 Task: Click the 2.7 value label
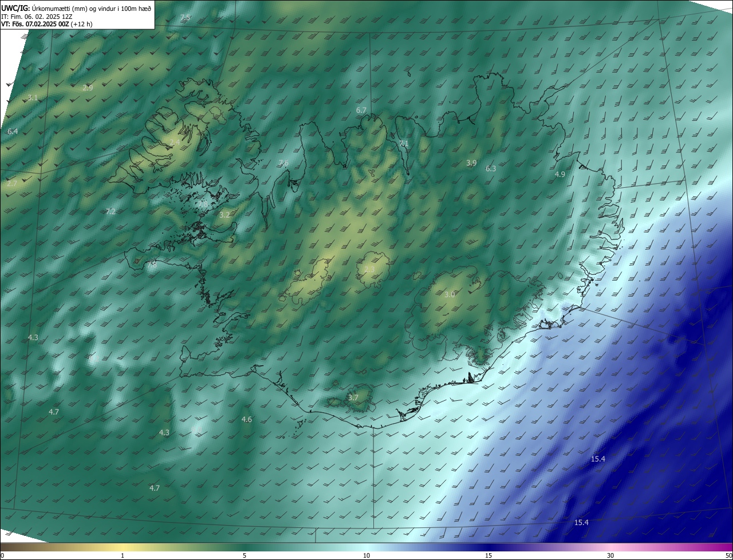coord(12,184)
